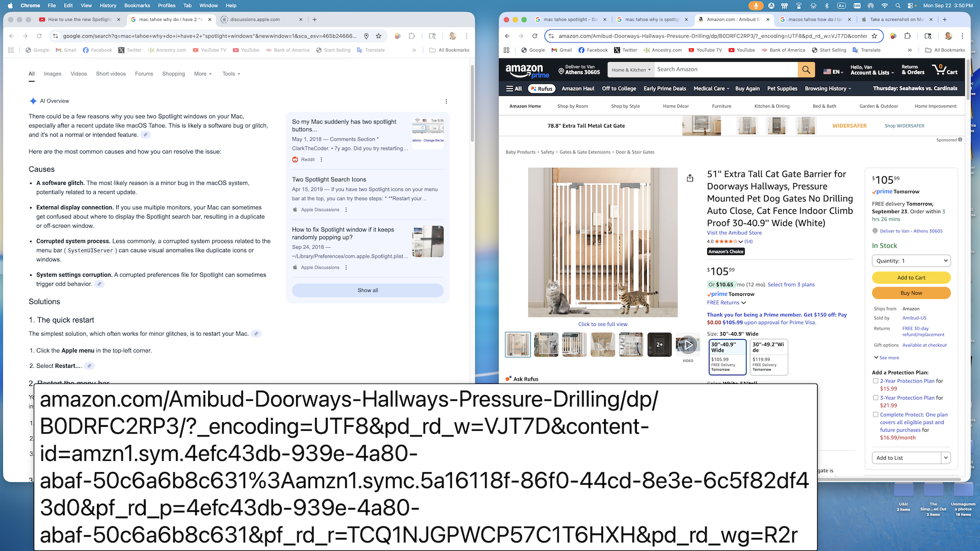
Task: Open the apps grid in Amazon window bookmarks bar
Action: point(506,50)
